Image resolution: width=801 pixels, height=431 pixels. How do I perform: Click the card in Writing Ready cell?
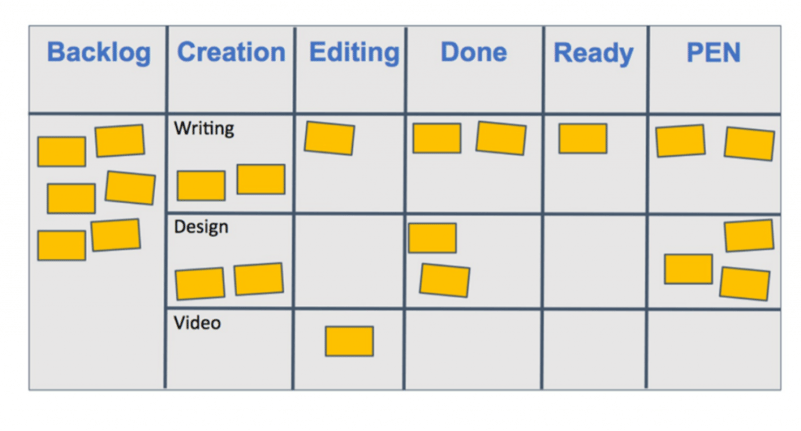(583, 138)
